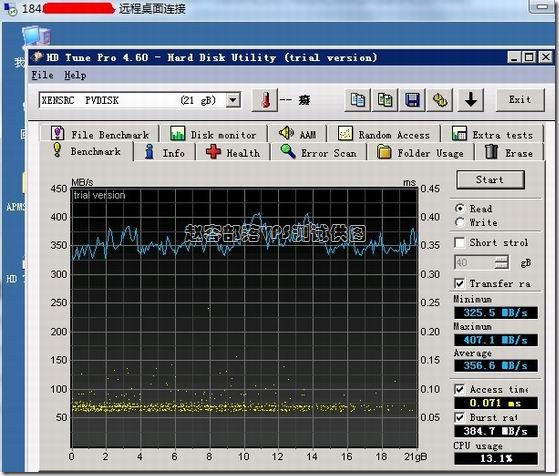The width and height of the screenshot is (559, 476).
Task: Click the Disk monitor chart icon
Action: pos(177,133)
